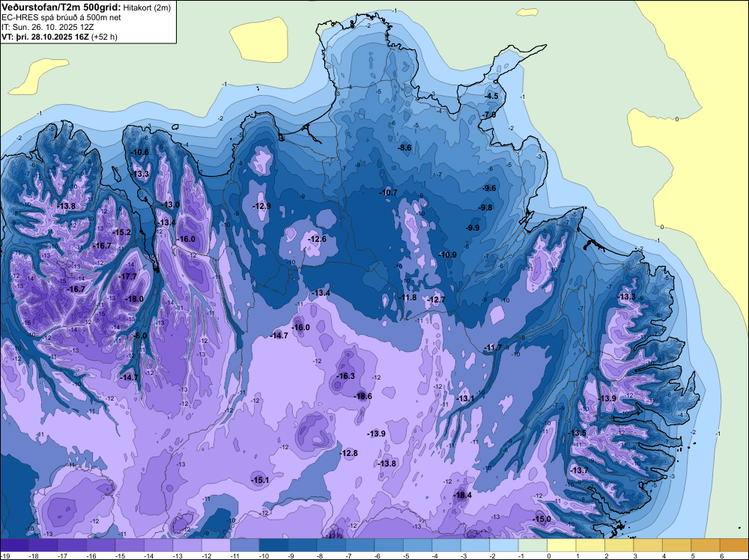Click the '-7.0' temperature value
The height and width of the screenshot is (560, 749).
(x=489, y=115)
